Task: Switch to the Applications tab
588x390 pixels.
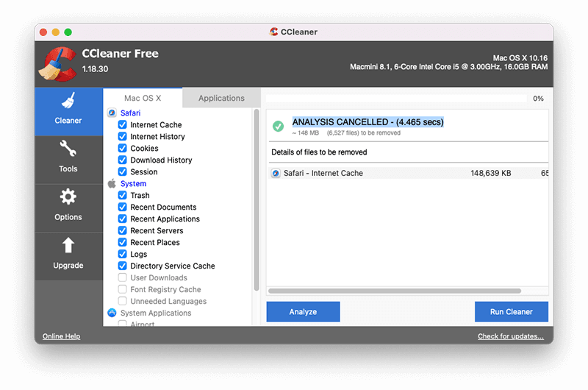Action: click(221, 98)
